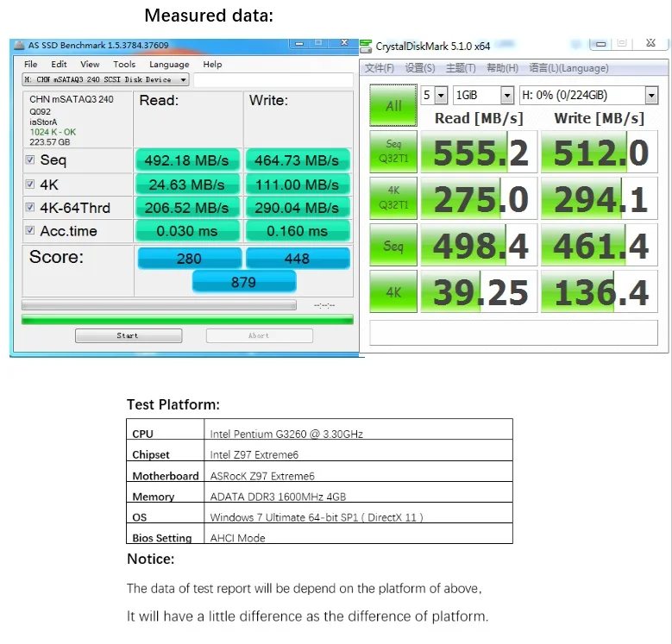
Task: Toggle the 4K-64Thrd test checkbox
Action: [30, 207]
